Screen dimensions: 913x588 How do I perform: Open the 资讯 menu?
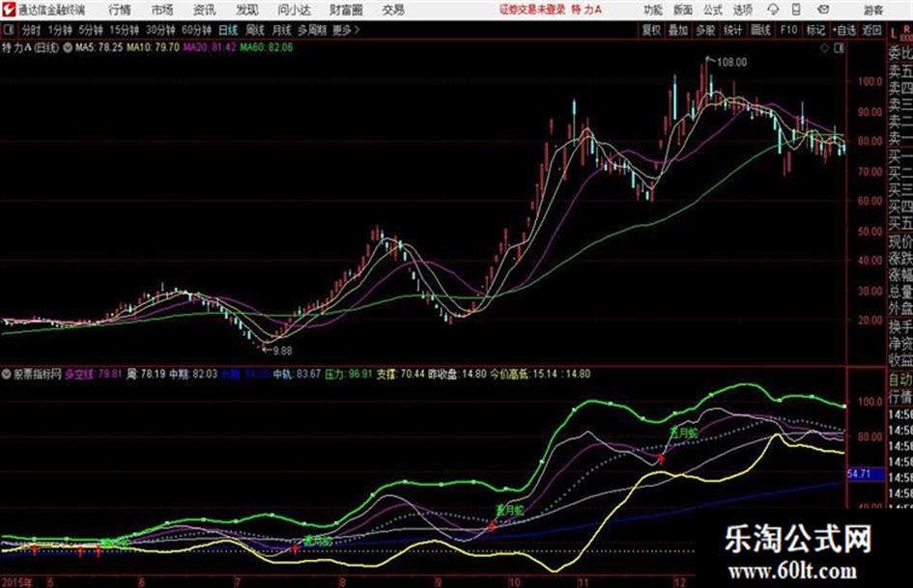[205, 10]
